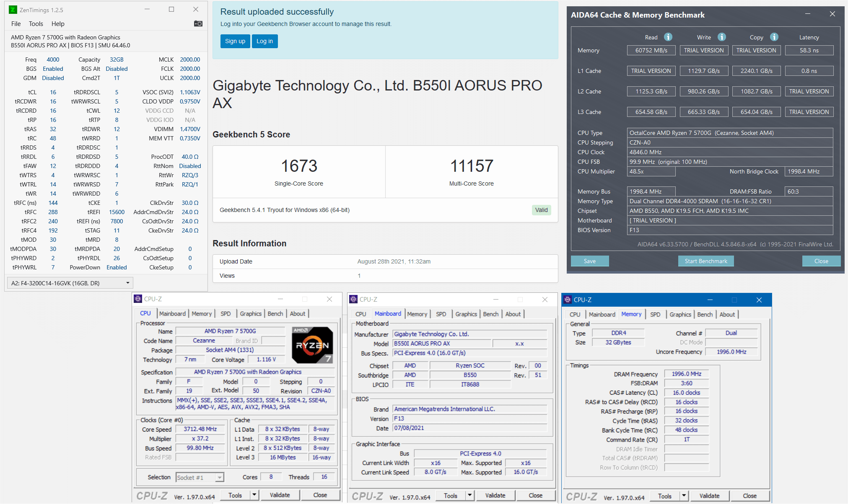The image size is (848, 504).
Task: Click the Sign up button on Geekbench
Action: point(235,41)
